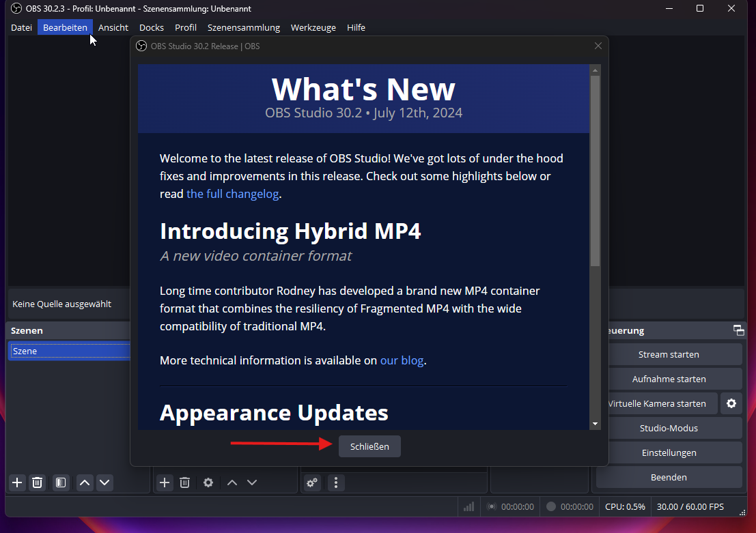Click the "What's New" banner title
756x533 pixels.
(363, 89)
